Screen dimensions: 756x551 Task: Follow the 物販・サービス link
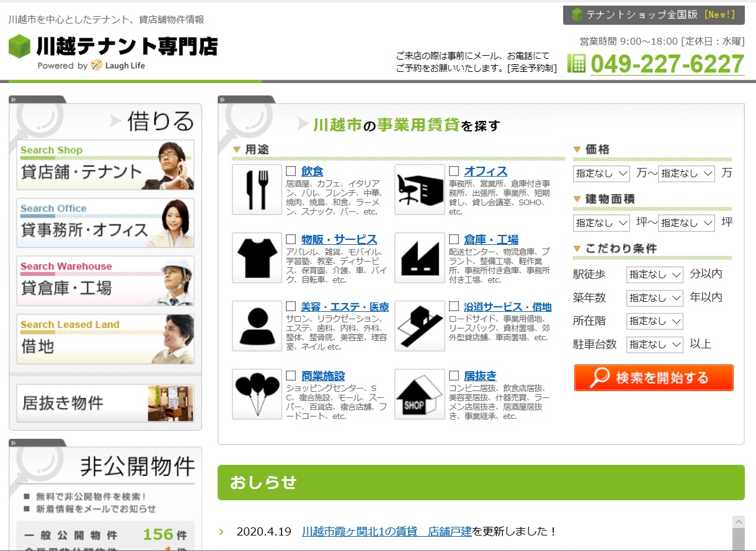point(339,239)
